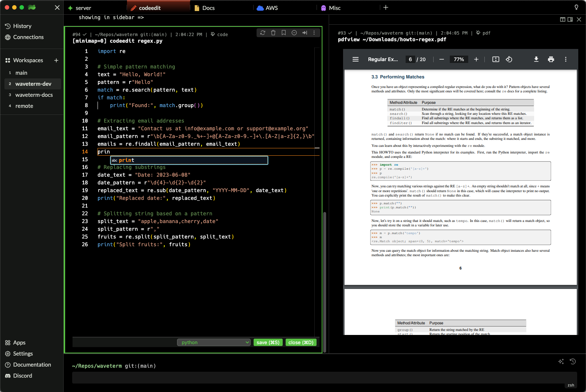Bookmark the codeedit command block
This screenshot has height=392, width=586.
click(x=283, y=33)
